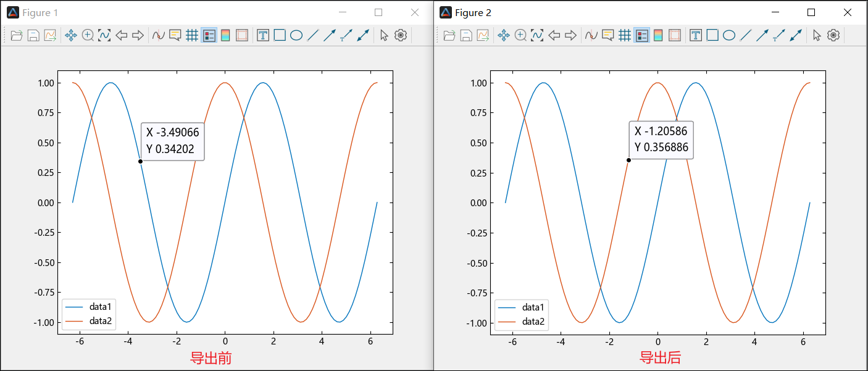Click forward arrow in Figure 2 toolbar
This screenshot has height=371, width=868.
click(570, 35)
